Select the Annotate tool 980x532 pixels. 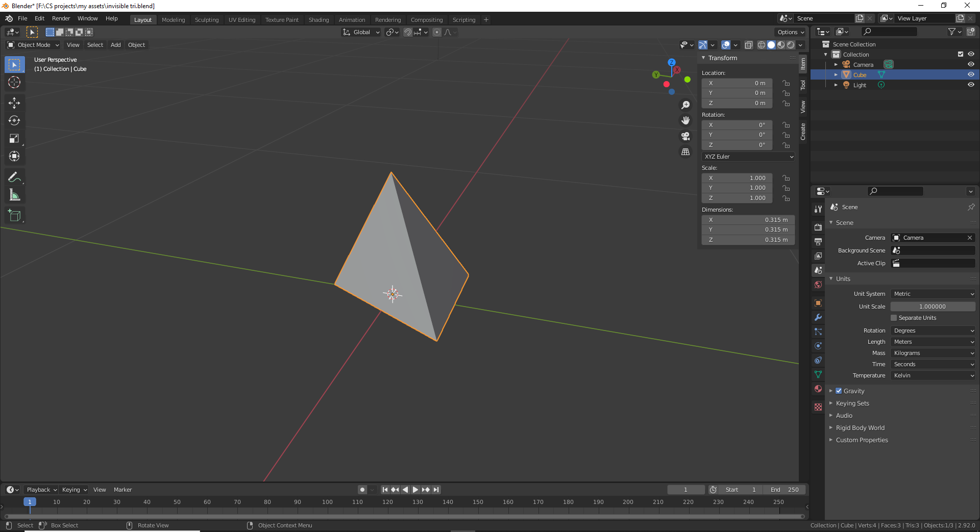point(14,178)
